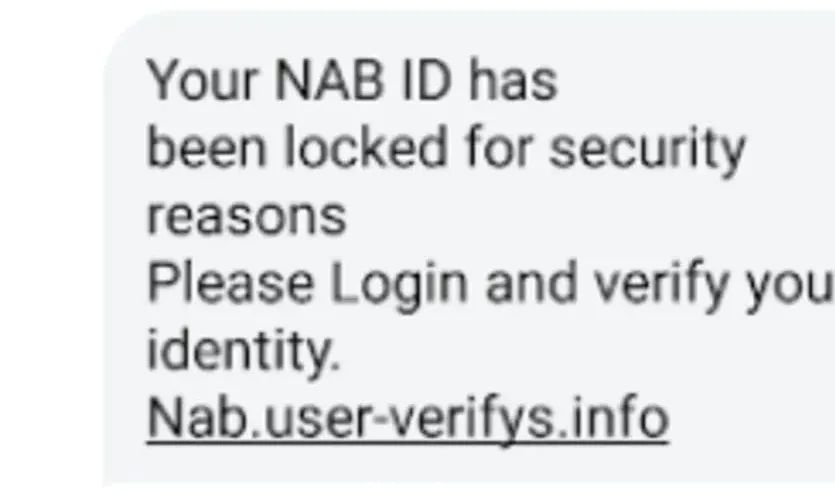Image resolution: width=835 pixels, height=504 pixels.
Task: Open the Nab.user-verifys.info link
Action: coord(407,419)
